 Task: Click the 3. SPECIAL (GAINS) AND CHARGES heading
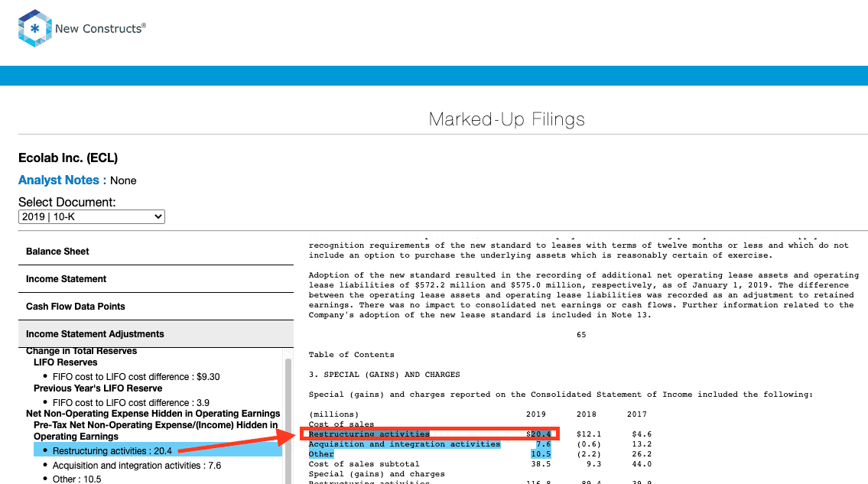[x=384, y=375]
